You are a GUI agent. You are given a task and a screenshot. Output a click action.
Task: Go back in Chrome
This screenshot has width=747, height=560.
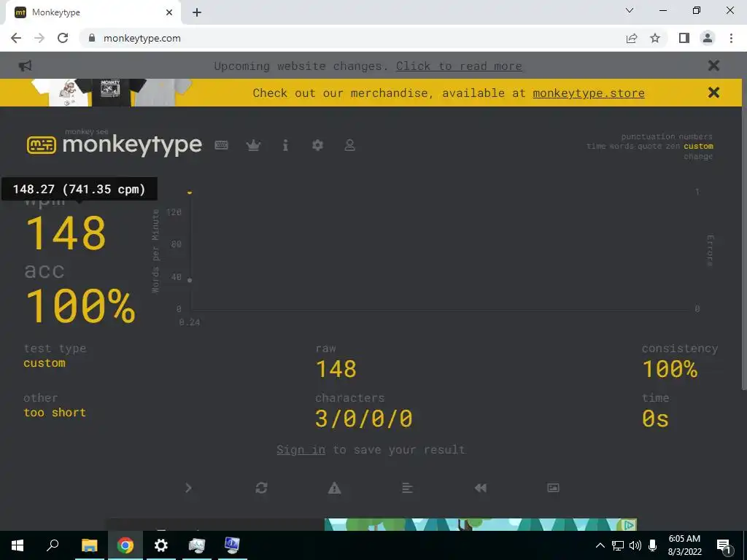(x=16, y=38)
